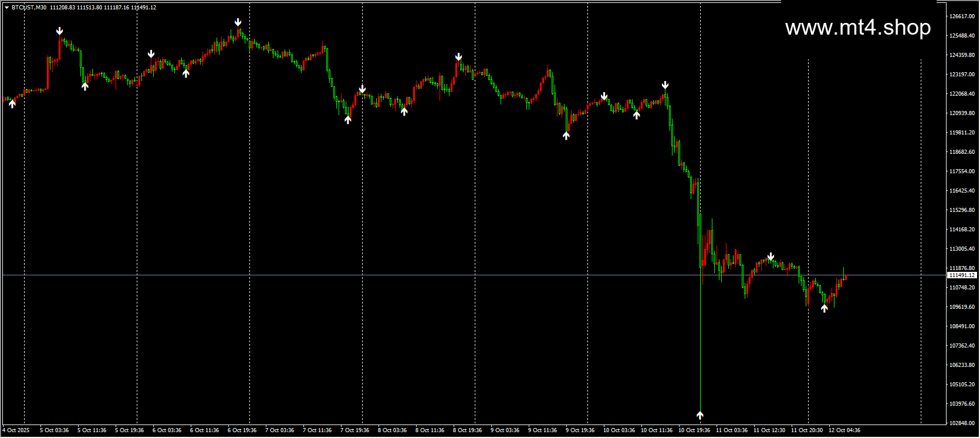
Task: Click time axis label 8 Oct 03:36
Action: coord(393,430)
